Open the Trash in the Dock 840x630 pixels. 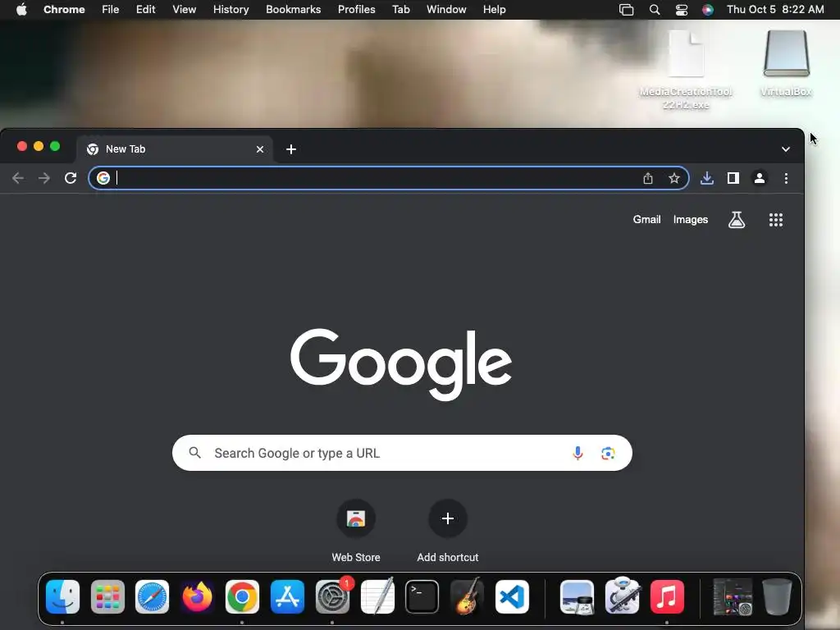[x=777, y=597]
